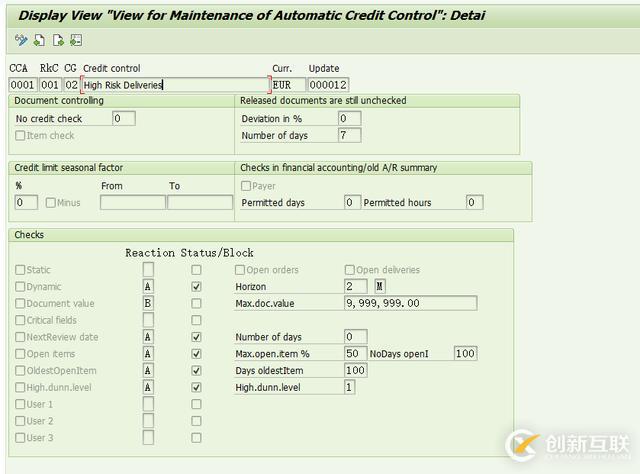Tick the Item check checkbox

(20, 135)
